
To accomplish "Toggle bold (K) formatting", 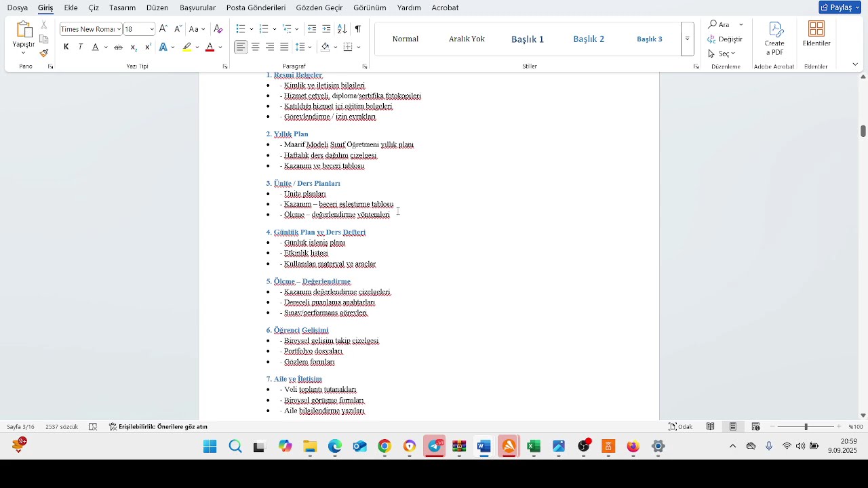I will click(66, 47).
